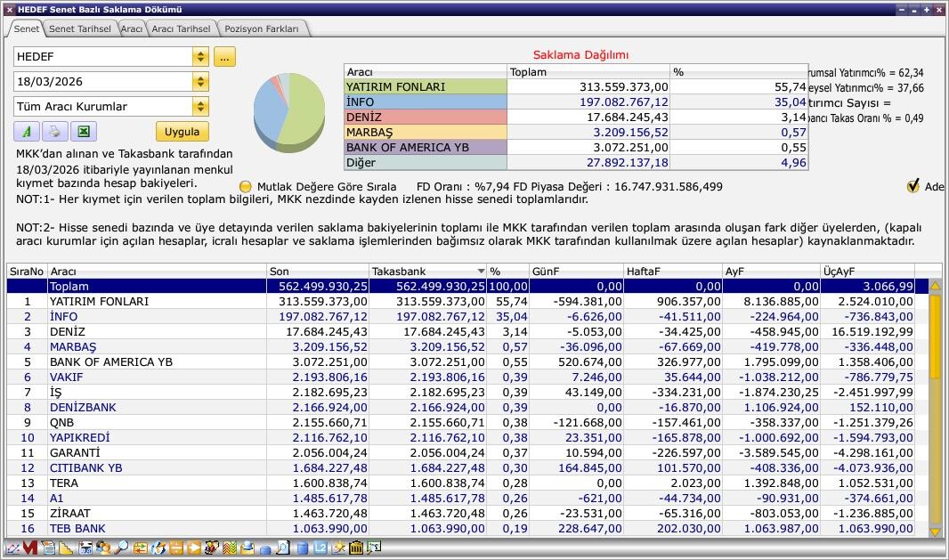
Task: Click the line chart icon in bottom toolbar
Action: pos(12,548)
